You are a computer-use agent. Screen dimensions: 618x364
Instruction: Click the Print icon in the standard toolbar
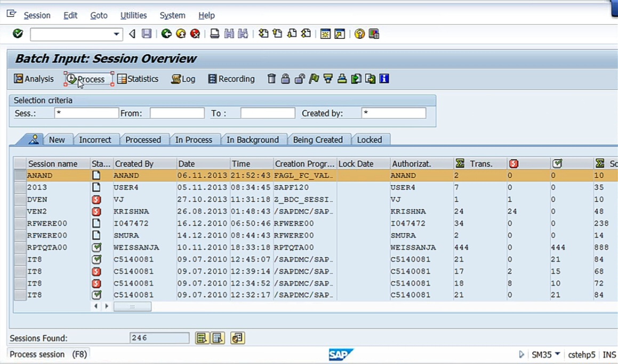tap(214, 34)
